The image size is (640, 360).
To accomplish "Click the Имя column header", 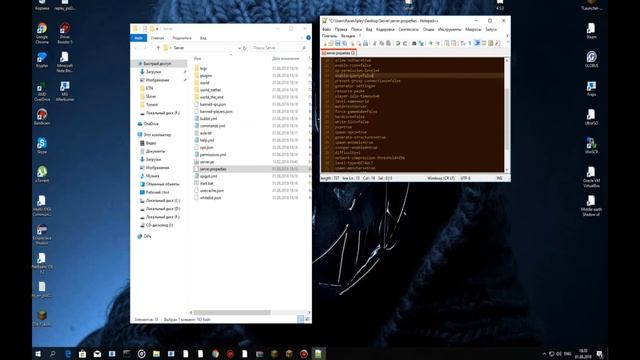I will click(198, 58).
